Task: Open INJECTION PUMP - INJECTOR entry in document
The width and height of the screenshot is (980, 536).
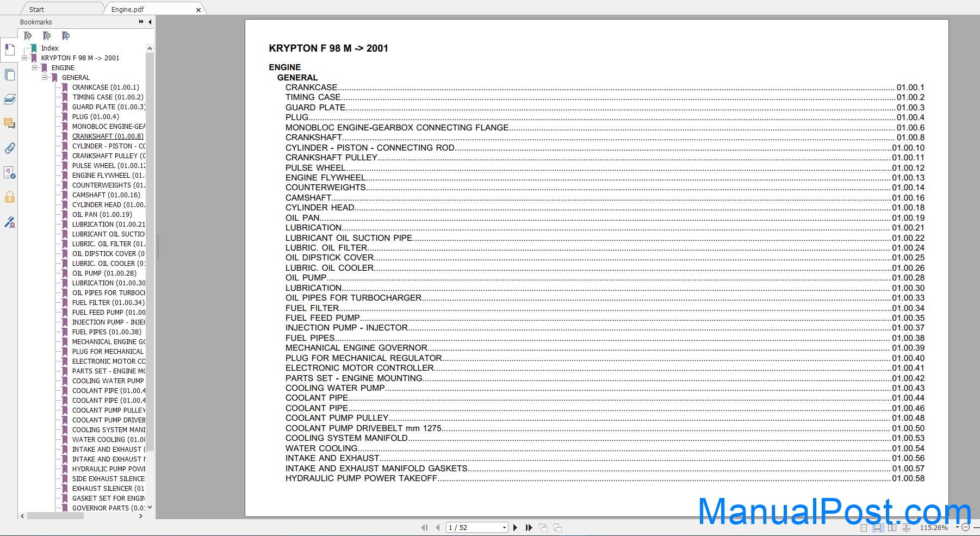Action: (605, 327)
